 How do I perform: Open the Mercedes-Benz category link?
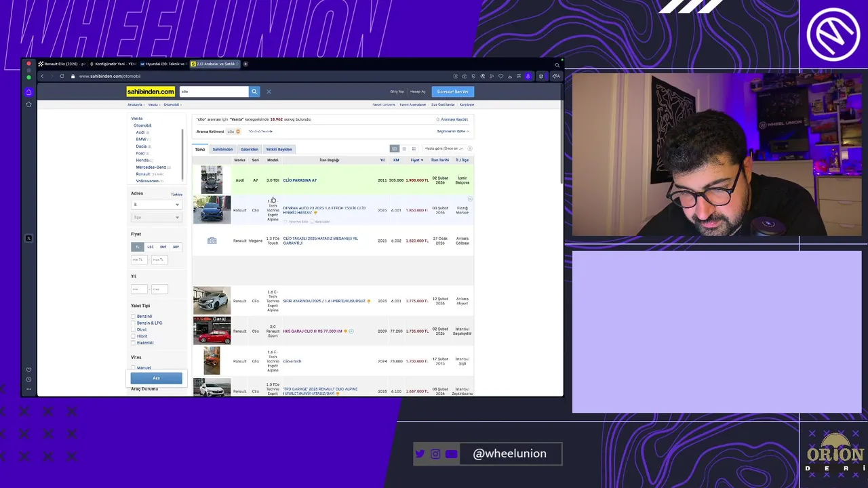(x=153, y=167)
